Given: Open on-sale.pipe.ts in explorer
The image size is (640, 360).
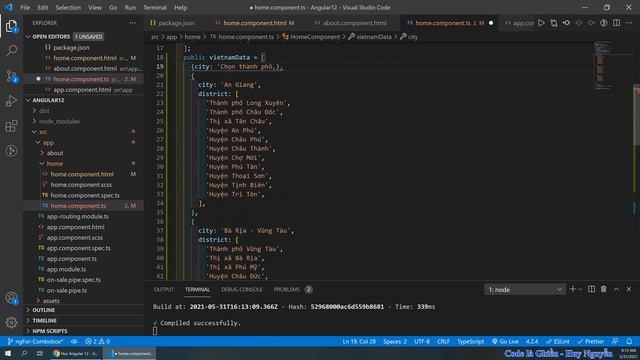Looking at the screenshot, I should click(x=67, y=291).
